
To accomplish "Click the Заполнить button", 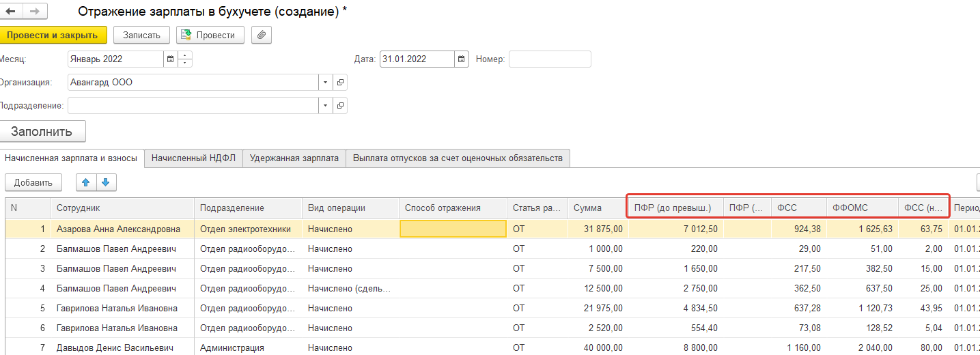I will coord(42,131).
